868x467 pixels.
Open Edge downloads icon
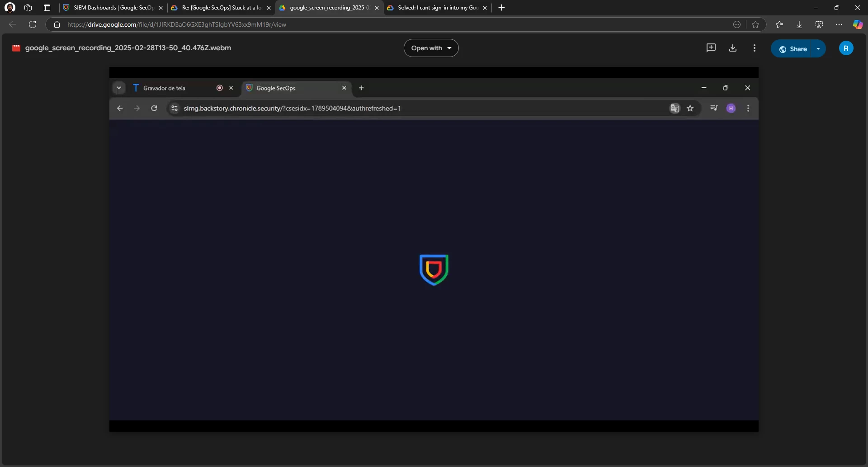799,24
